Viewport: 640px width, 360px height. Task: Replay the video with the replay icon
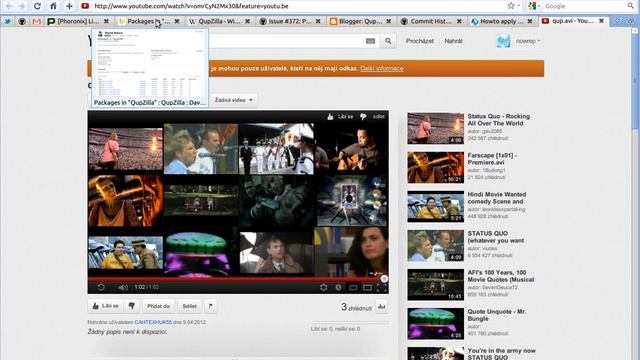tap(101, 287)
